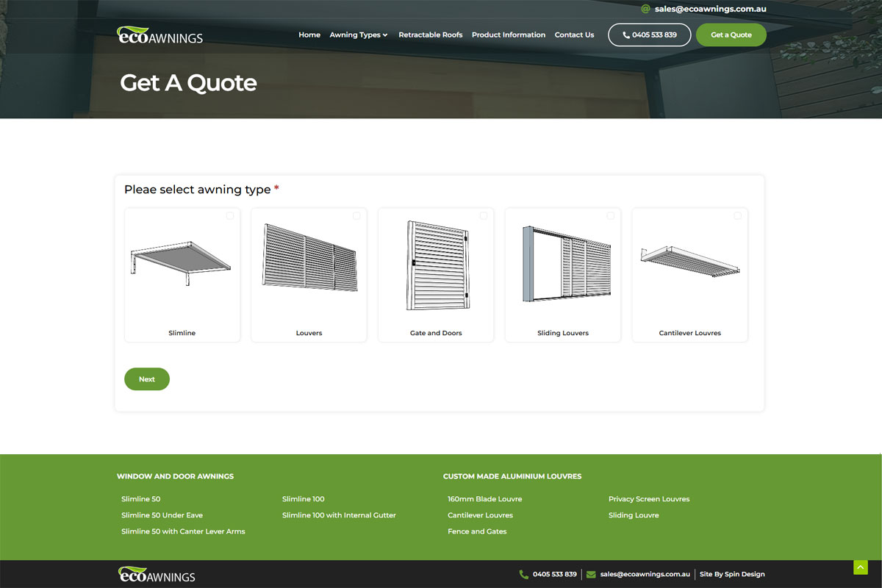Click the Eco Awnings logo in header
The width and height of the screenshot is (882, 588).
click(x=159, y=35)
